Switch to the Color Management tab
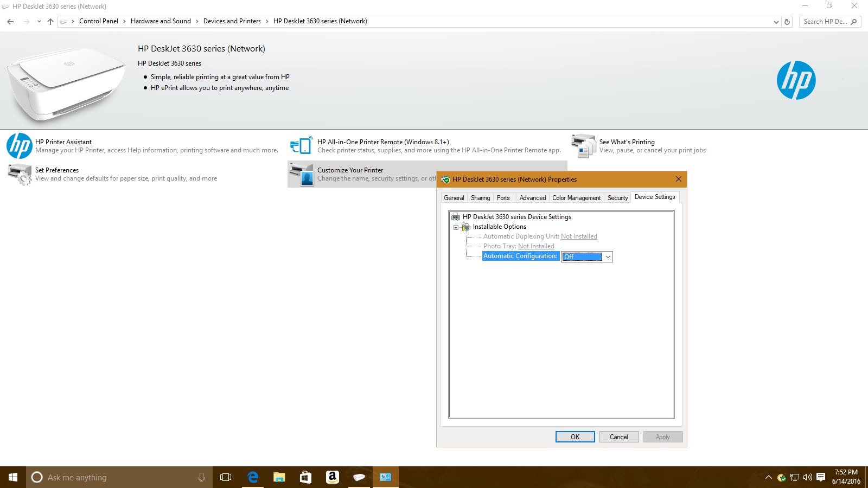The height and width of the screenshot is (488, 868). point(576,198)
